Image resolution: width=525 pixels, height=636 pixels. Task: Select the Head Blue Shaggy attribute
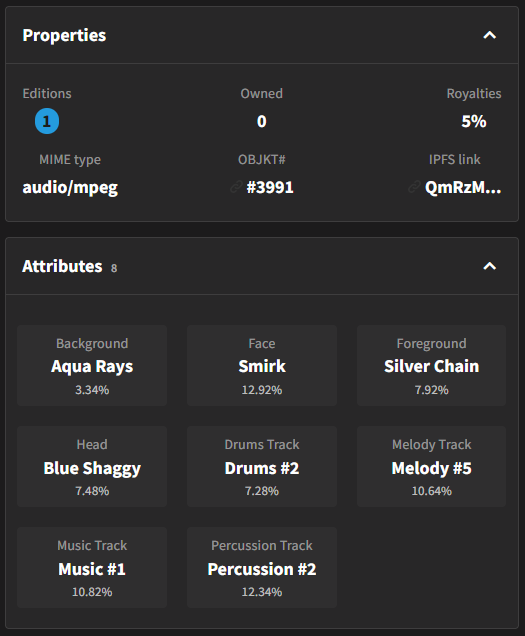pyautogui.click(x=92, y=466)
